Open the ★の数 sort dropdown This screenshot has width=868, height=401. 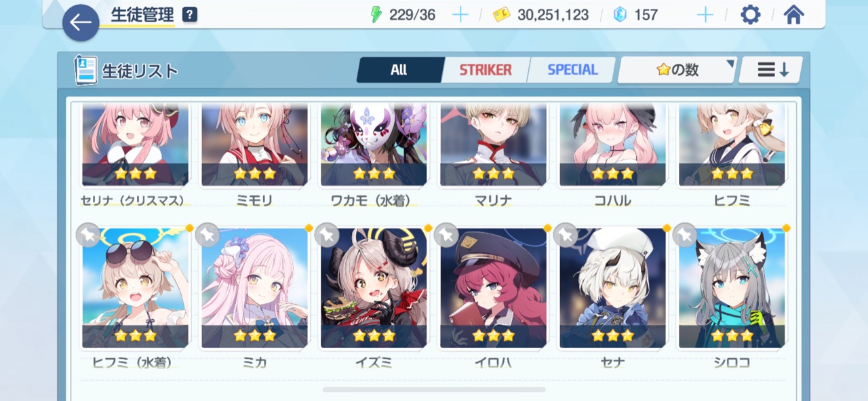tap(677, 70)
